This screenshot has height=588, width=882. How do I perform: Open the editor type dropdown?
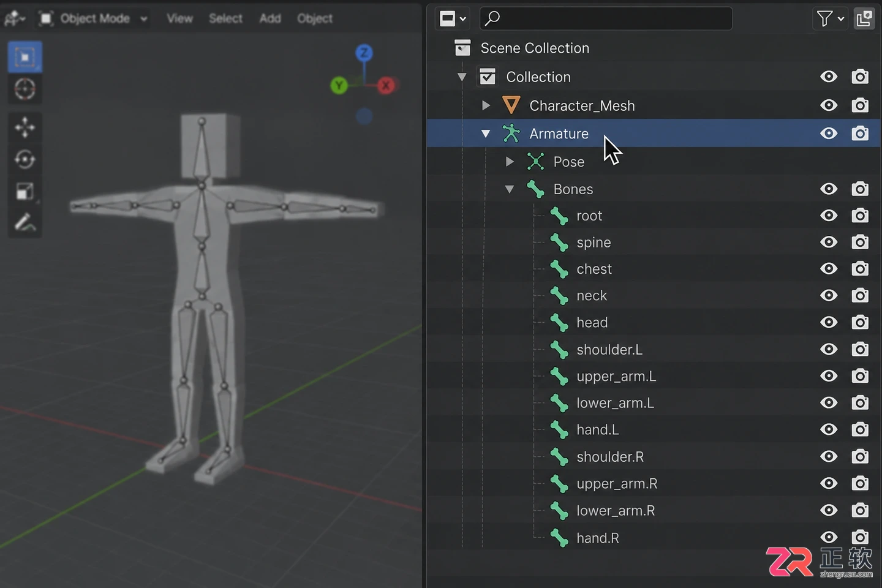pos(15,18)
